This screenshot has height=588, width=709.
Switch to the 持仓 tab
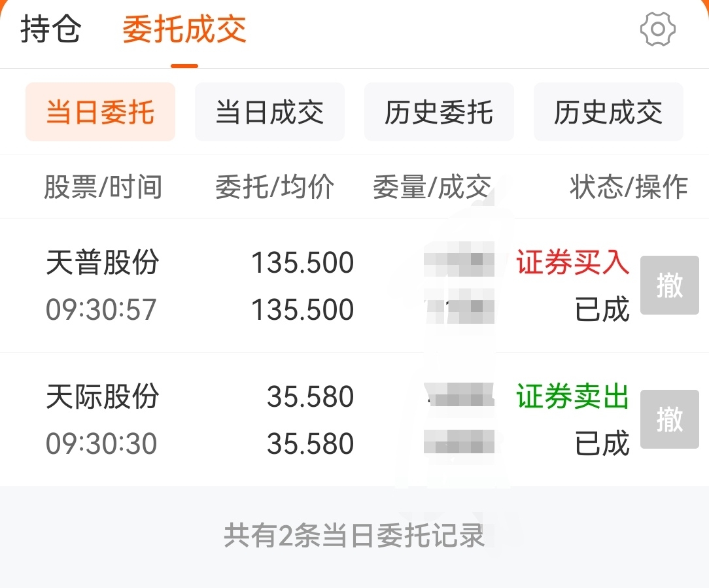pyautogui.click(x=50, y=29)
